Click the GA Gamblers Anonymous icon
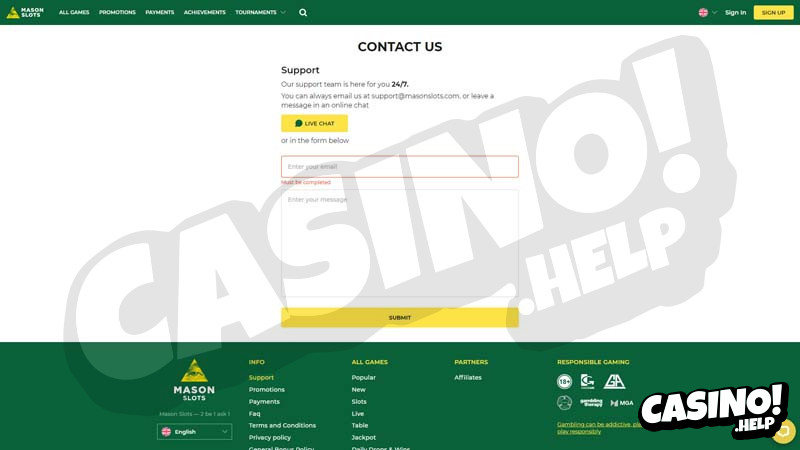The image size is (800, 450). pyautogui.click(x=614, y=382)
